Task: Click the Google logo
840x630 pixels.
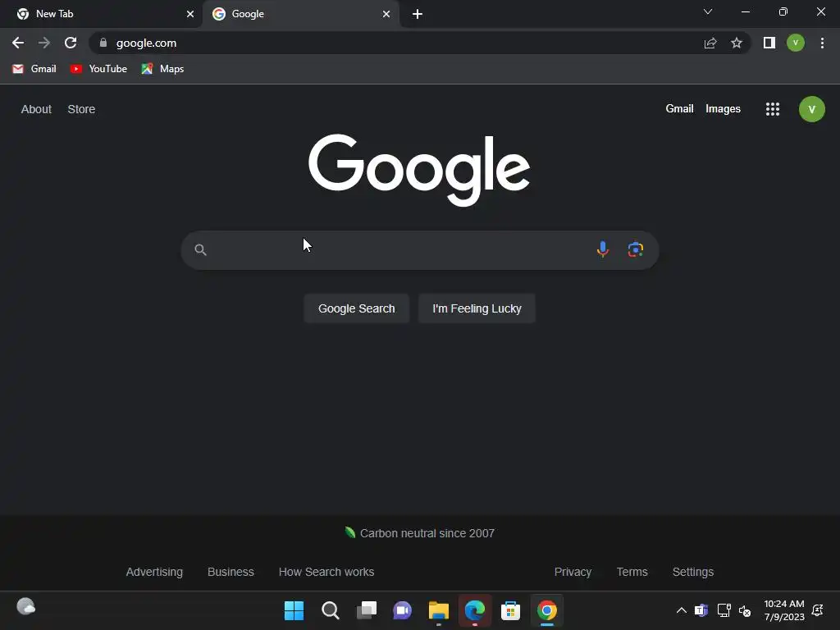Action: 419,169
